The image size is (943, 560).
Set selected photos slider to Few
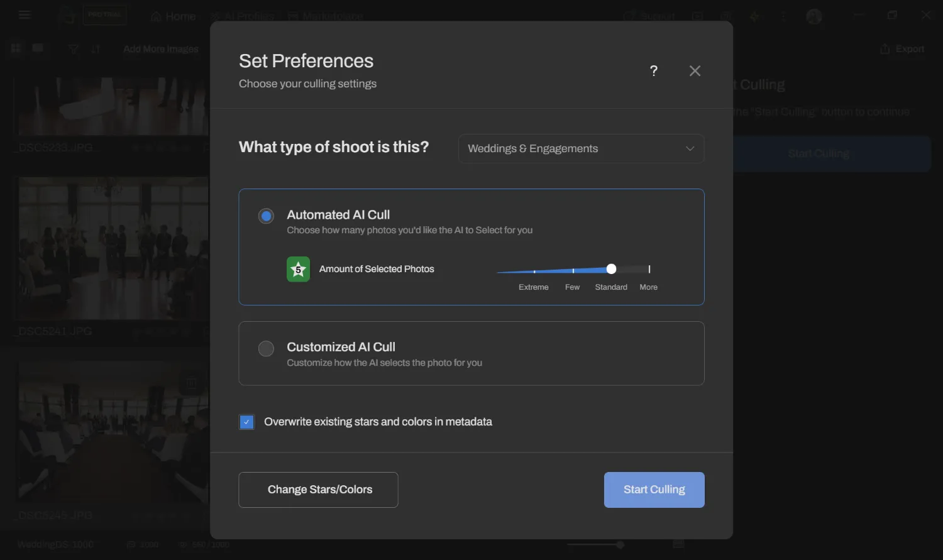571,270
